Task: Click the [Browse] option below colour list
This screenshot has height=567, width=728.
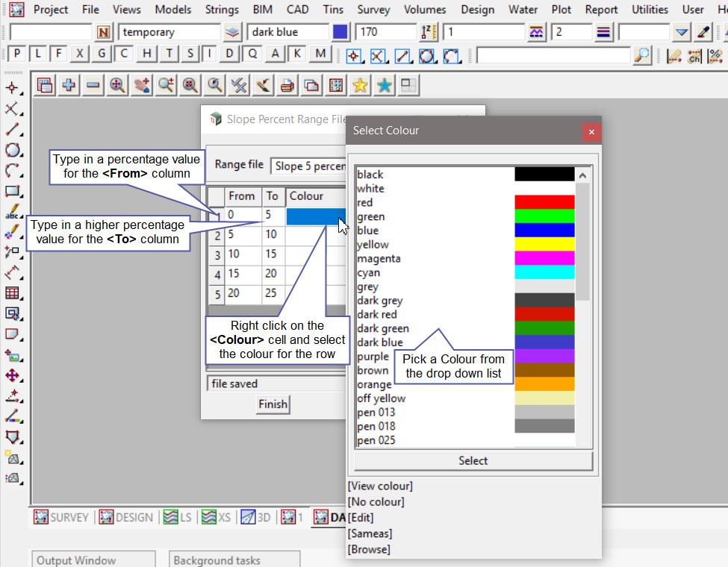Action: pos(369,549)
